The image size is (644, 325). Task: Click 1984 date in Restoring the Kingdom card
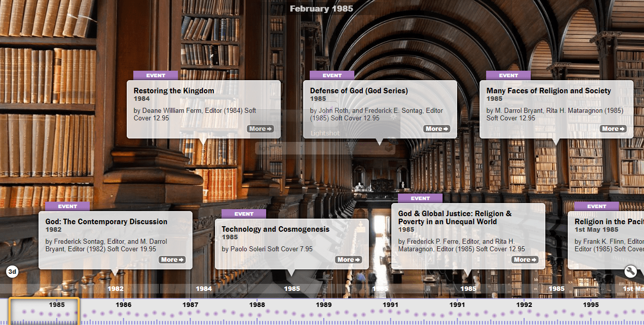[x=142, y=99]
